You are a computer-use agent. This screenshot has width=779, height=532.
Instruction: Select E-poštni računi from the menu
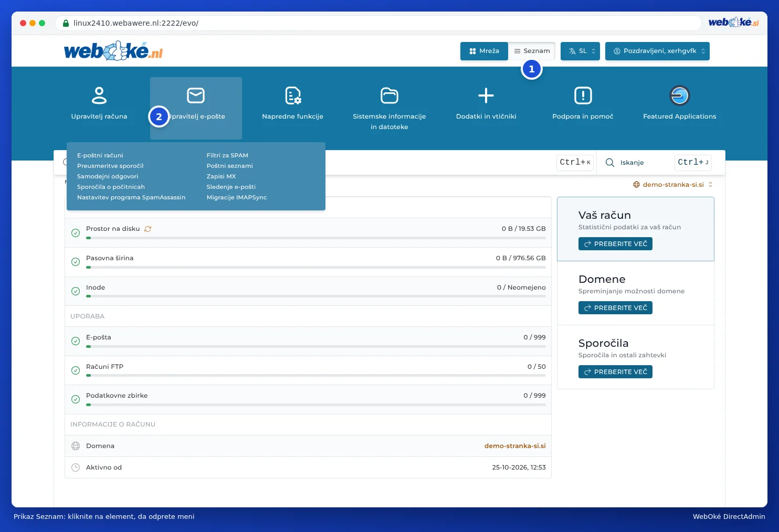(x=100, y=155)
